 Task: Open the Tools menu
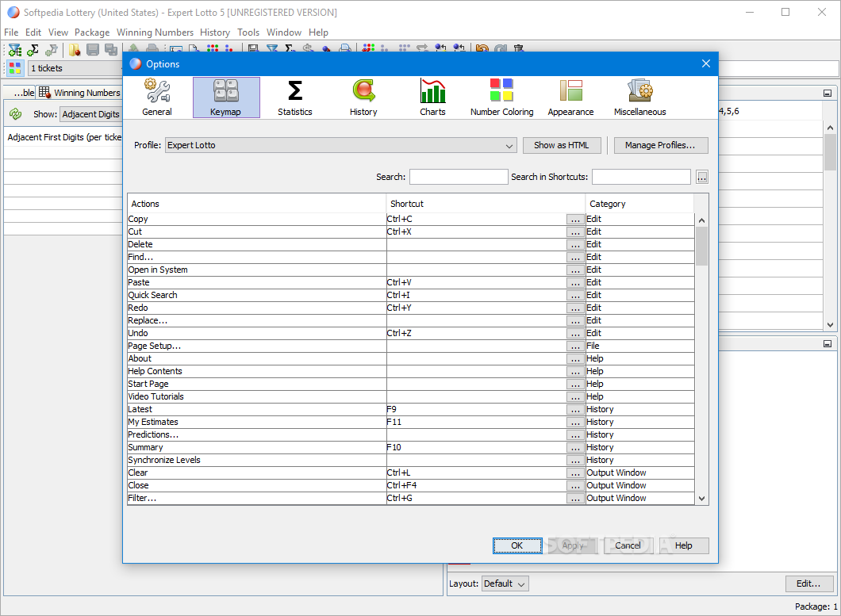click(248, 33)
